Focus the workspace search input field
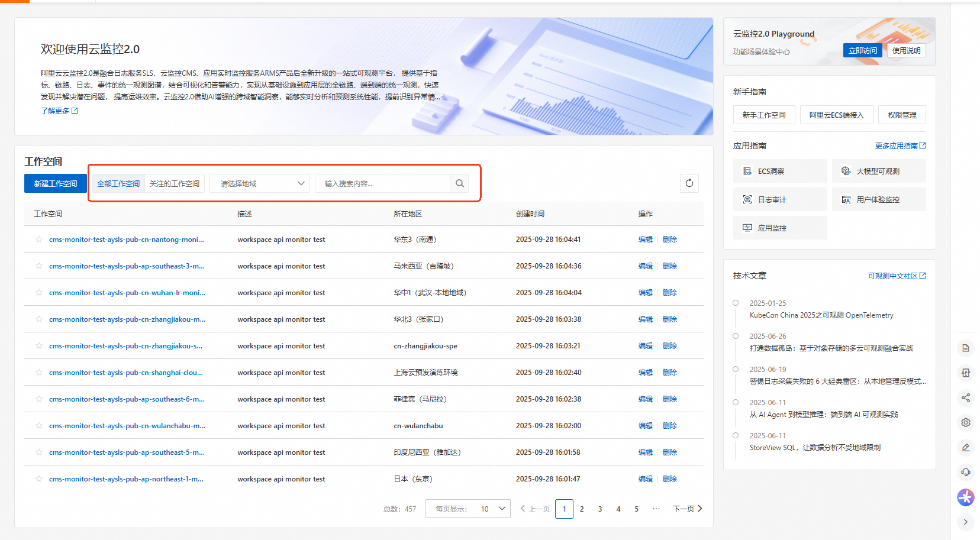The image size is (980, 540). [382, 183]
